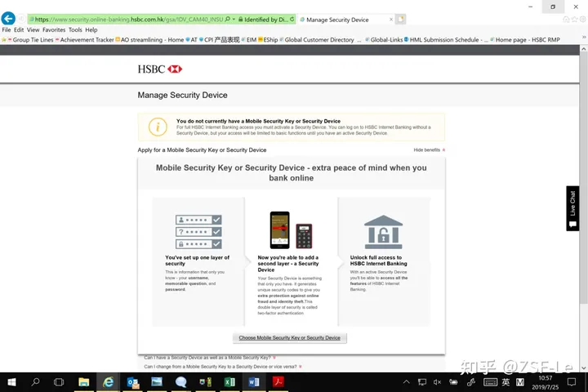Click the info icon in the yellow notice
The height and width of the screenshot is (392, 588).
(x=158, y=127)
